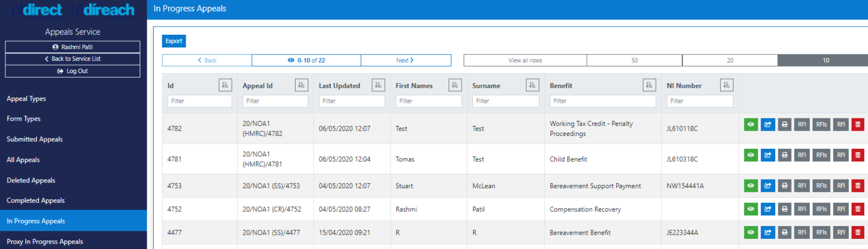Click the NI Number filter field

[x=700, y=101]
